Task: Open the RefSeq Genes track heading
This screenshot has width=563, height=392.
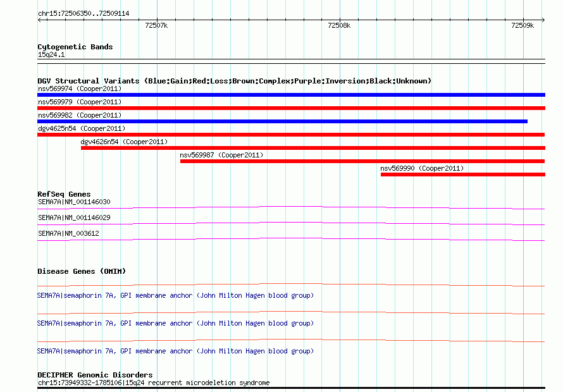Action: click(64, 195)
